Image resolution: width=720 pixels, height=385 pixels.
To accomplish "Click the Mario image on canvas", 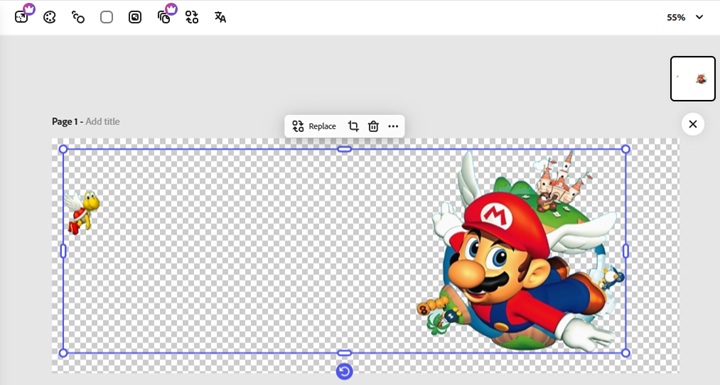I will coord(521,250).
